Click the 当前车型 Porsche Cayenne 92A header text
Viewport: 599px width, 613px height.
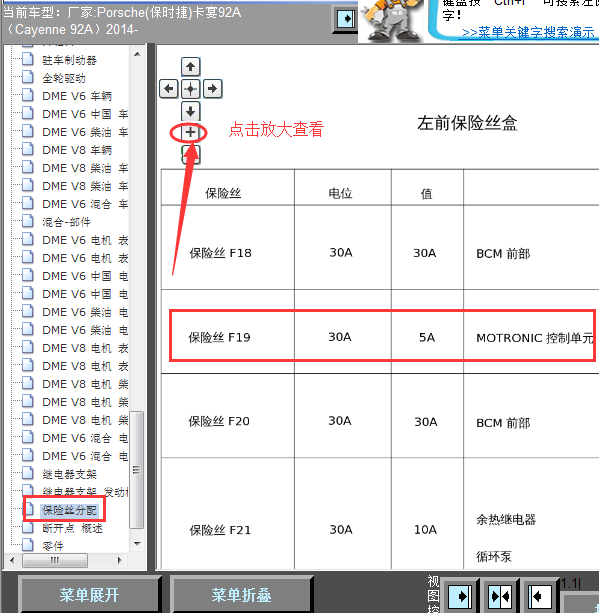tap(122, 21)
